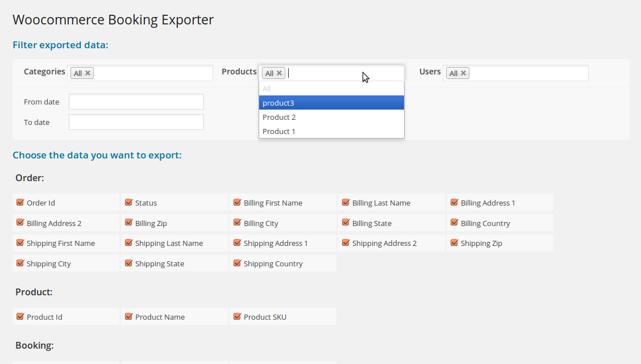Toggle the Shipping Country checkbox
This screenshot has height=364, width=641.
coord(237,263)
